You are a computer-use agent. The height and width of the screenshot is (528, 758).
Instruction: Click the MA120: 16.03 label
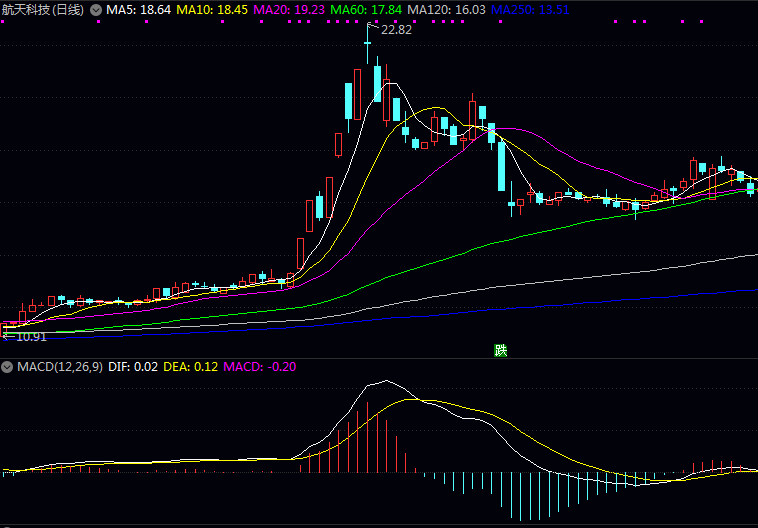coord(446,10)
